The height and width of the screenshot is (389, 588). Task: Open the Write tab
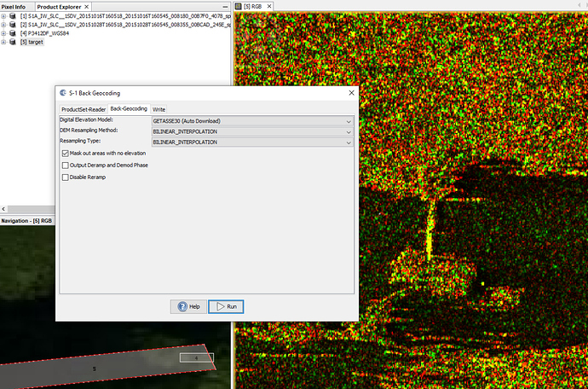click(159, 109)
